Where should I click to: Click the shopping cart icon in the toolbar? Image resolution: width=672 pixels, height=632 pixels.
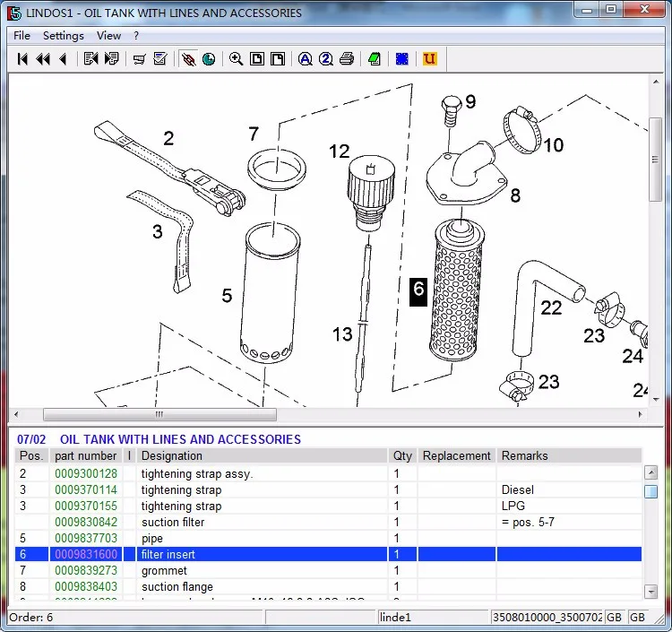(139, 59)
